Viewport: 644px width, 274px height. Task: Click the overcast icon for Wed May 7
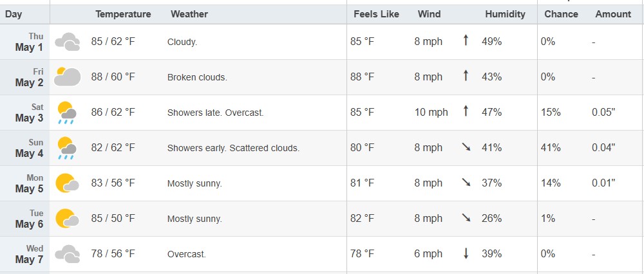68,254
